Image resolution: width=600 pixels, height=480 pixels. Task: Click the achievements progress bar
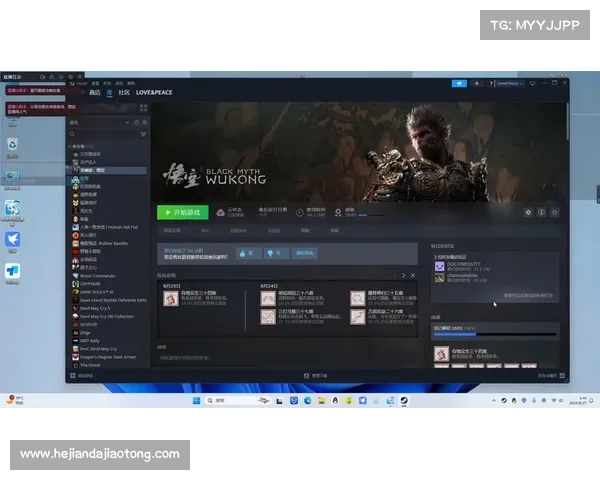click(x=495, y=335)
